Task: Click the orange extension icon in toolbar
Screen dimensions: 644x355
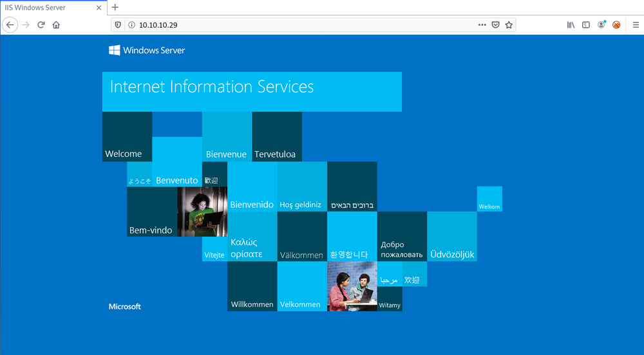Action: [x=616, y=25]
